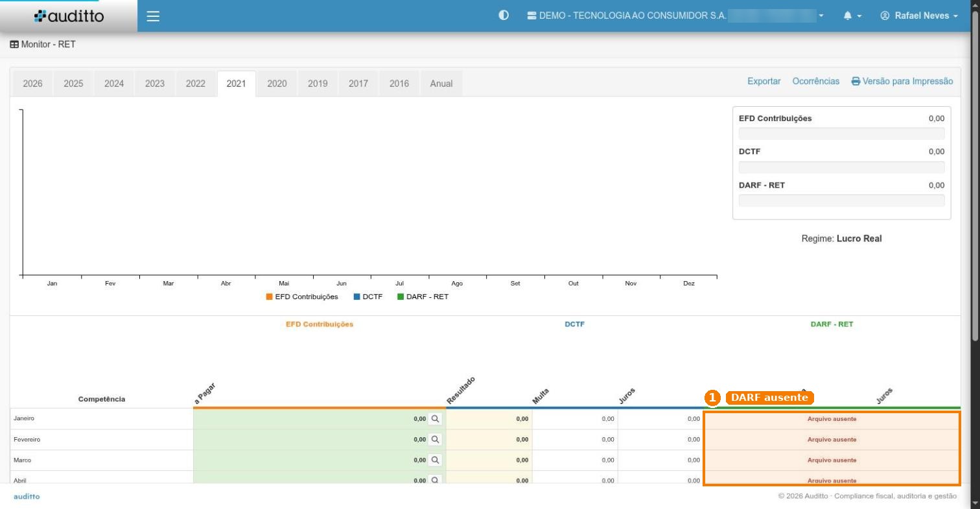Switch to the 2025 tab

[x=73, y=84]
